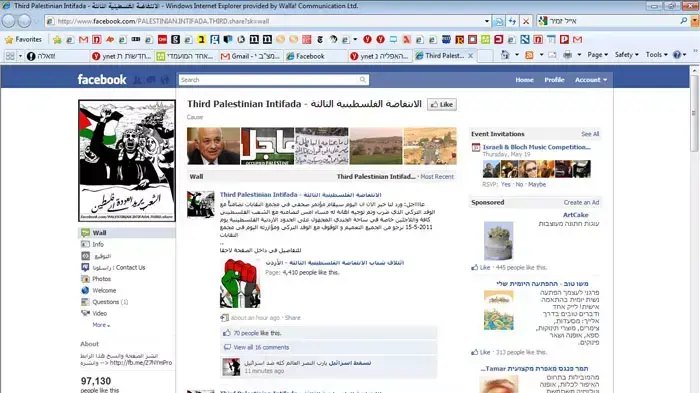Click inside the Facebook Search field
The width and height of the screenshot is (700, 393).
coord(269,79)
